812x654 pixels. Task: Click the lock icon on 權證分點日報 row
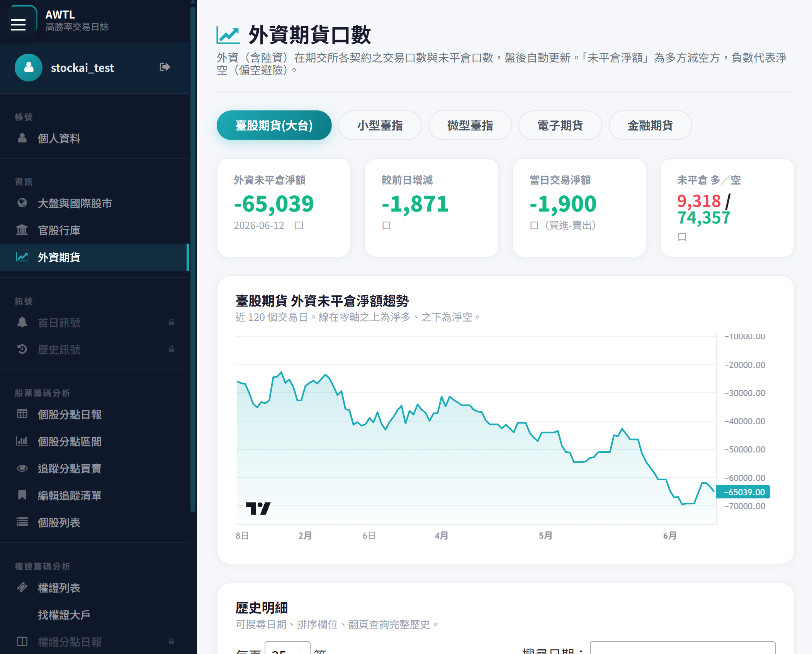point(172,641)
